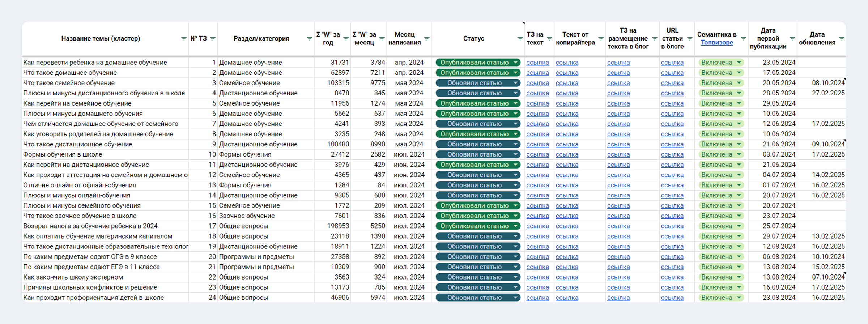Open the Топвизоре link in header
The image size is (868, 324).
[716, 43]
